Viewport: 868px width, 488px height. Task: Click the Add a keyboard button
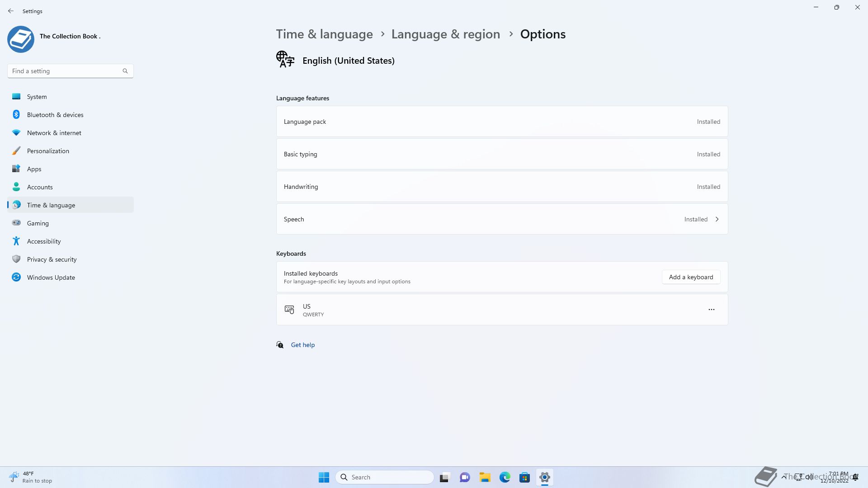point(691,277)
